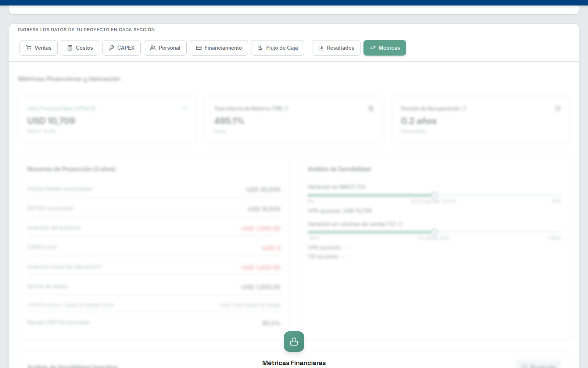The image size is (588, 368).
Task: Select the active Métricas tab
Action: [x=385, y=48]
